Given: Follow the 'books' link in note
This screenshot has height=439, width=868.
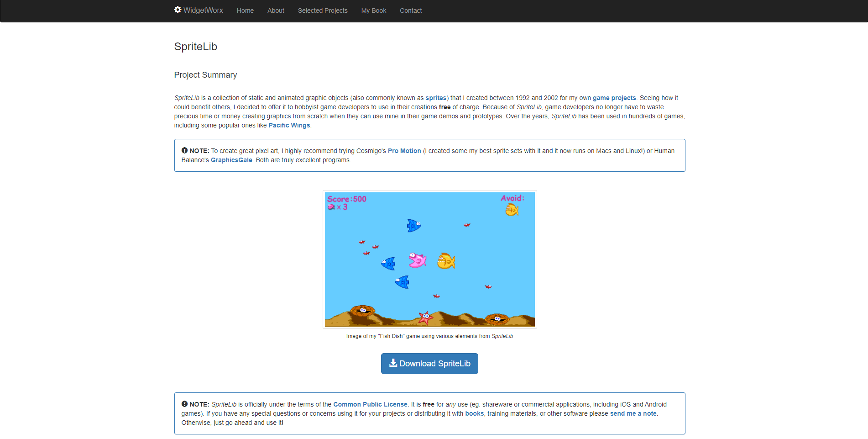Looking at the screenshot, I should click(474, 413).
